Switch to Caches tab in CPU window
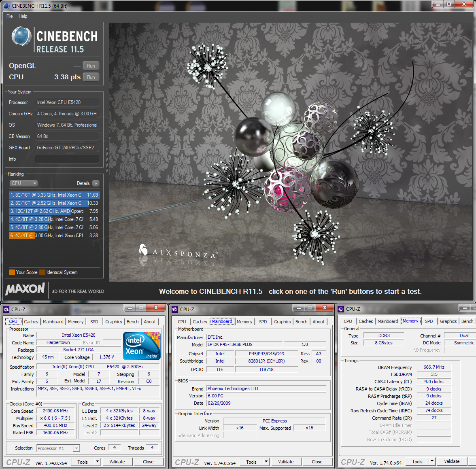Screen dimensions: 476x469 [31, 322]
